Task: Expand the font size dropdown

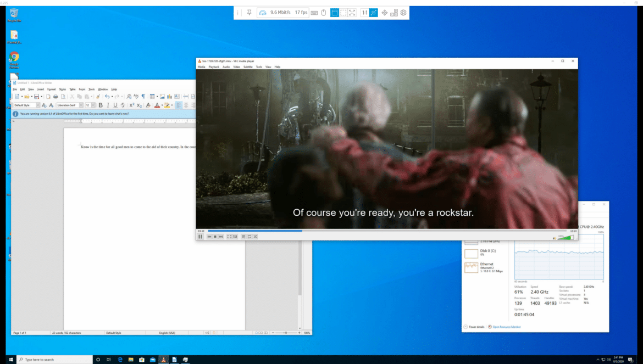Action: click(93, 105)
